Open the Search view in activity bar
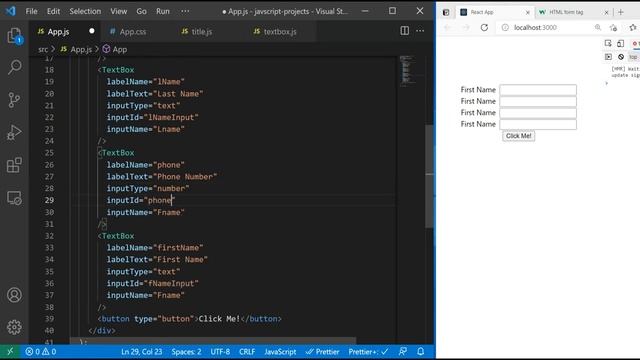The image size is (640, 360). [x=14, y=67]
